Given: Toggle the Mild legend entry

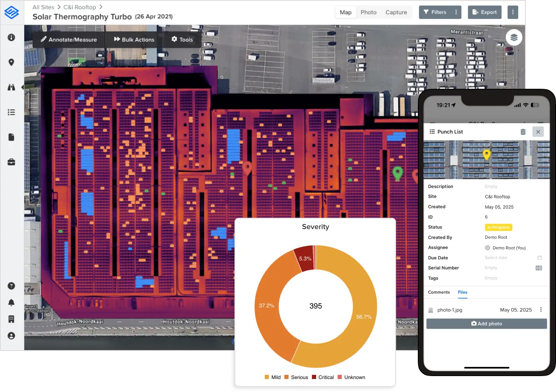Looking at the screenshot, I should pos(273,377).
